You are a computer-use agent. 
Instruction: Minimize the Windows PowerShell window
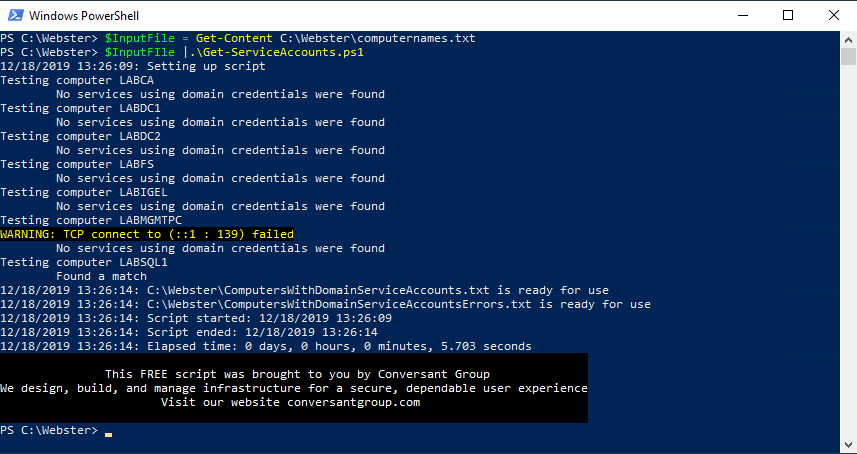pos(742,15)
